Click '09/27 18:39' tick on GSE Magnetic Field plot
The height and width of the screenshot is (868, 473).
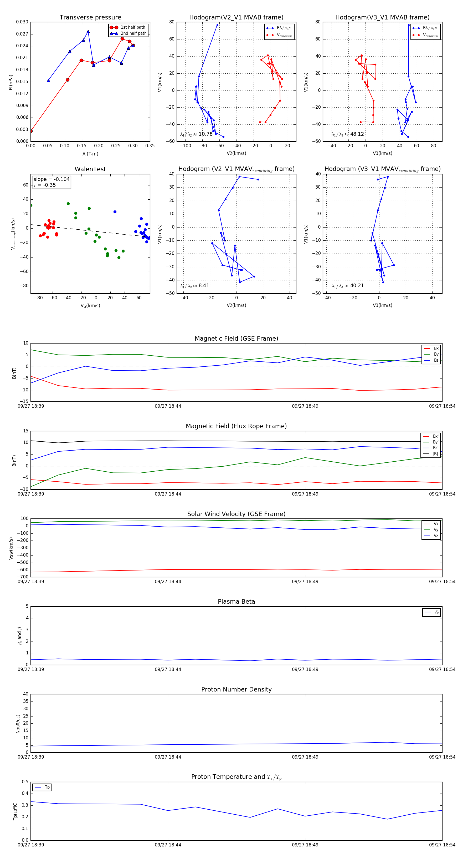pos(31,406)
